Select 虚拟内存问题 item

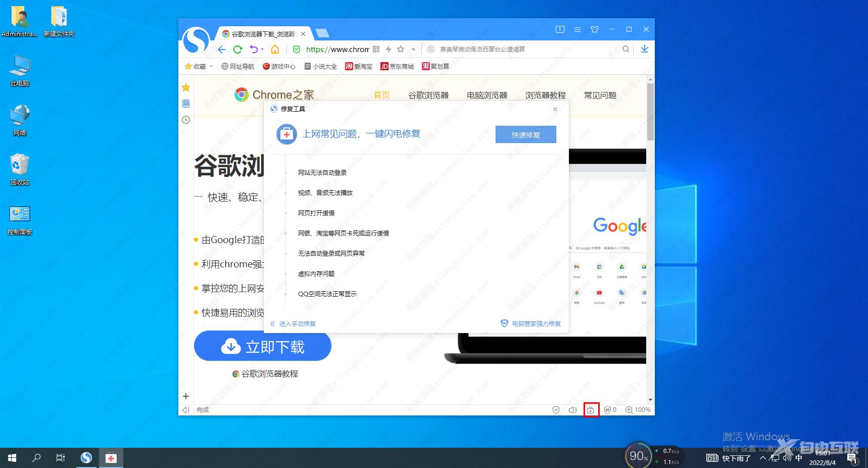pos(316,273)
